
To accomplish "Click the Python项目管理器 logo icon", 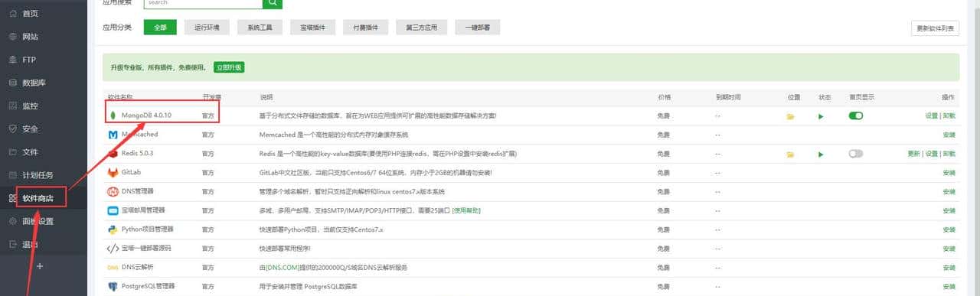I will pos(113,229).
